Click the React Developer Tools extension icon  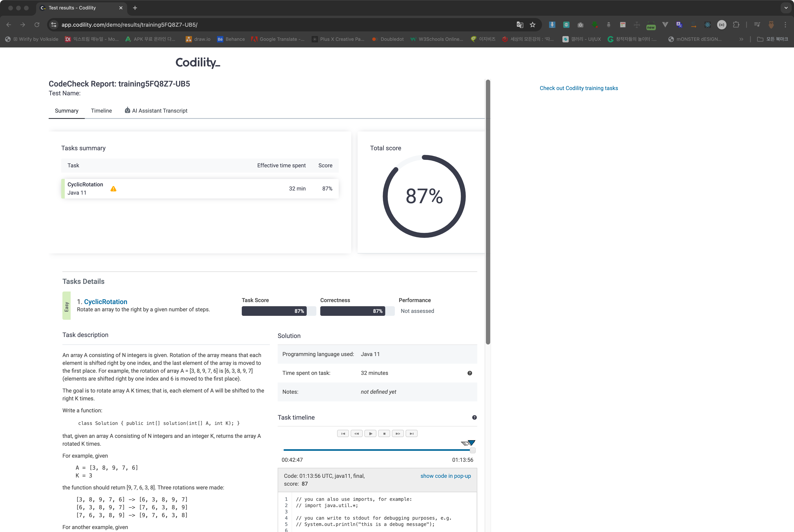tap(707, 25)
